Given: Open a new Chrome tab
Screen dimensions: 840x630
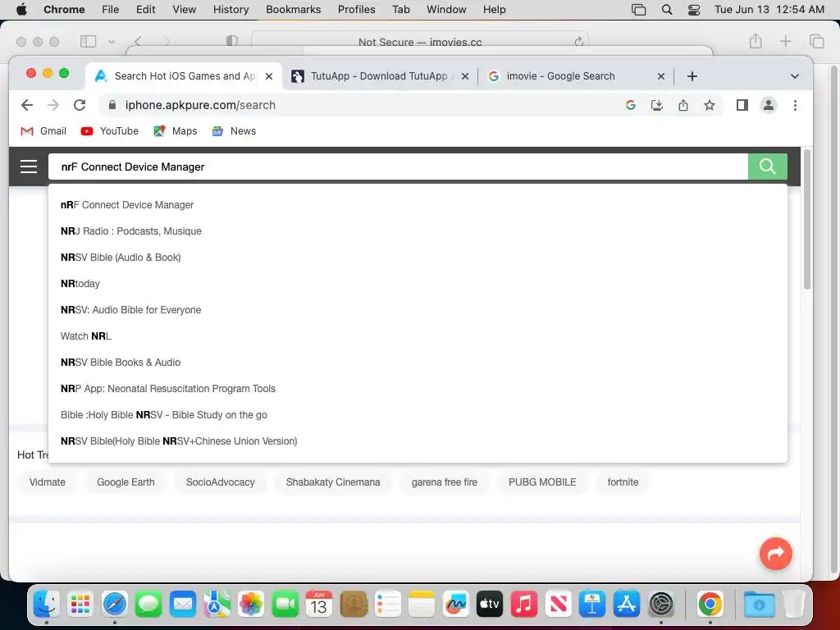Looking at the screenshot, I should click(x=692, y=76).
